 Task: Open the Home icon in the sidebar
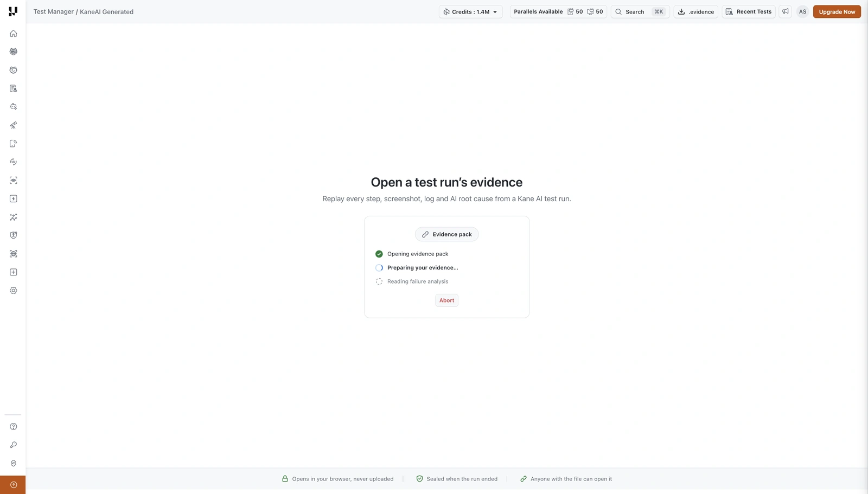14,34
